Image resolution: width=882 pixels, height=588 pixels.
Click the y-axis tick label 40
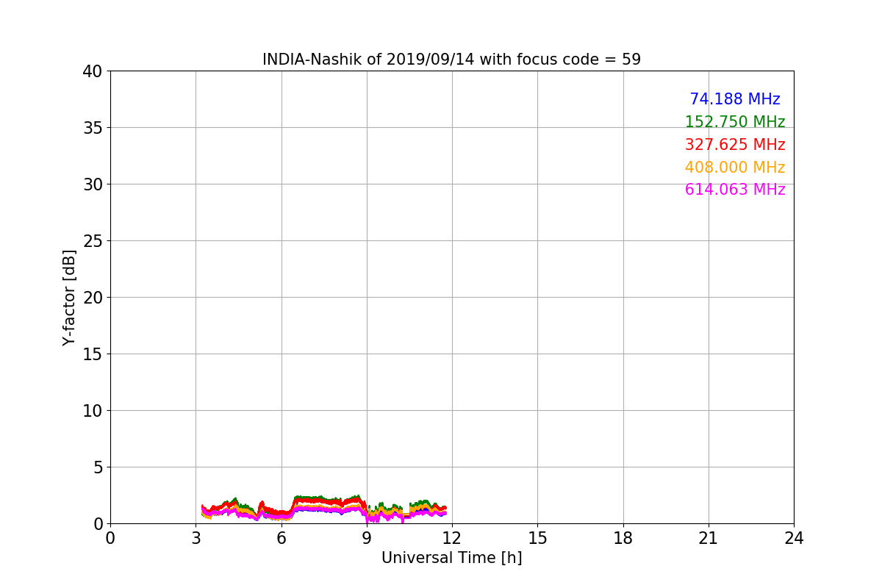[92, 71]
